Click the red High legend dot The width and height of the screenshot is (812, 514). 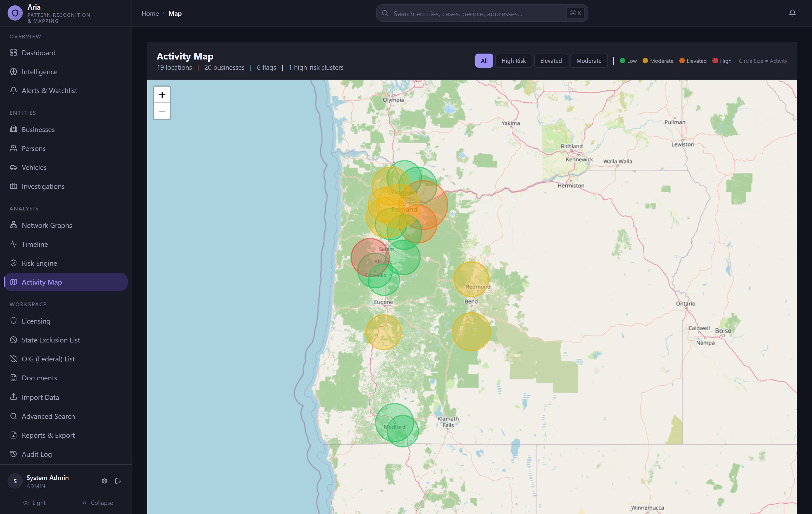[x=715, y=61]
